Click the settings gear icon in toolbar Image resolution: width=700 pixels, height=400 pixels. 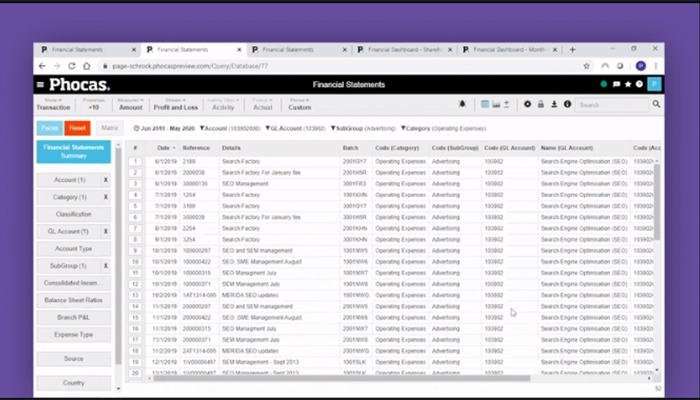528,104
